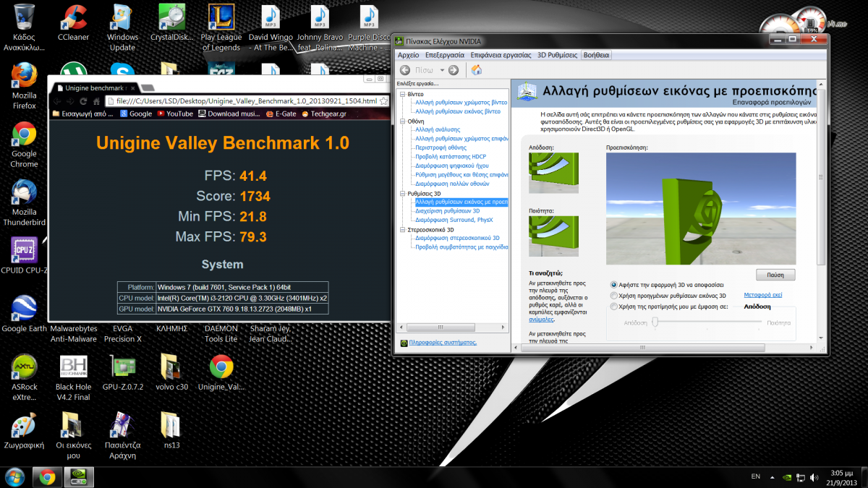
Task: Open the ns13 folder on desktop
Action: 171,430
